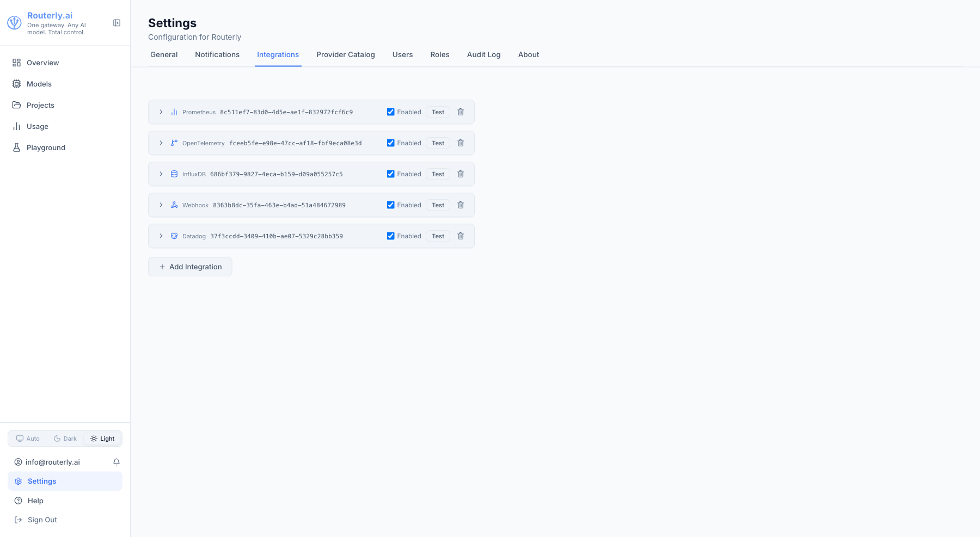Expand the Webhook integration row
Screen dimensions: 980x537
click(x=161, y=205)
